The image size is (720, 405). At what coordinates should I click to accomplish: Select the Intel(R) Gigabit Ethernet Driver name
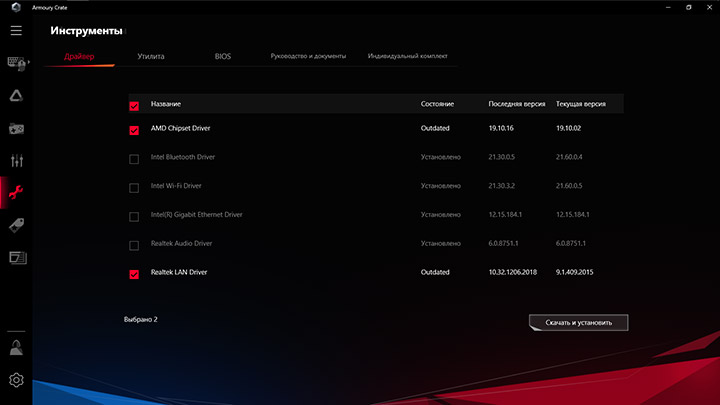[197, 214]
